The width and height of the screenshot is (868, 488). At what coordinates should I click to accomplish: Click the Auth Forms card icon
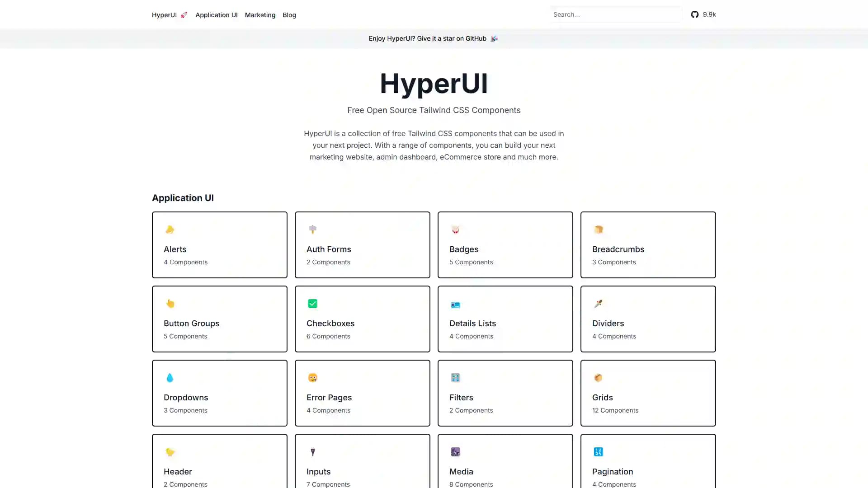(x=312, y=230)
